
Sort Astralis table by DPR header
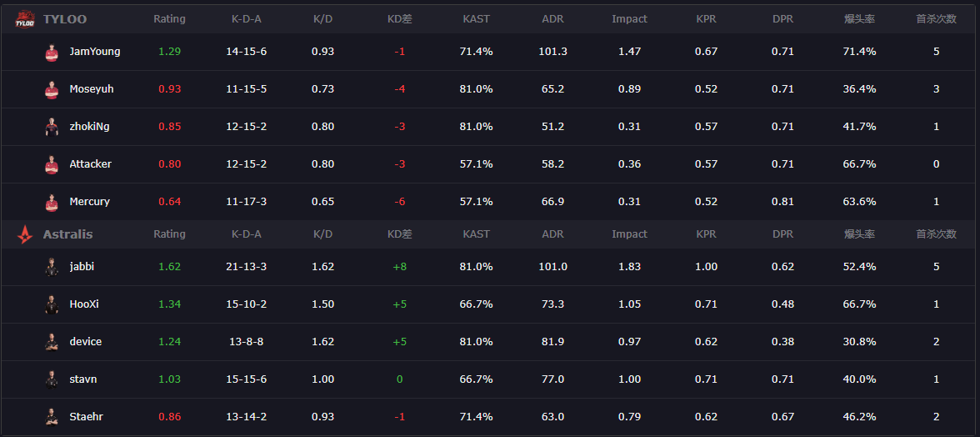(782, 234)
